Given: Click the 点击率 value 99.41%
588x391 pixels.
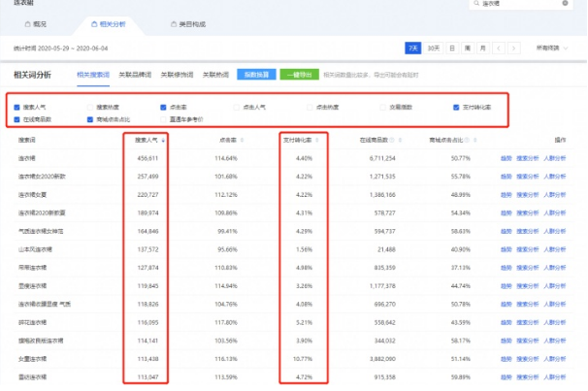Looking at the screenshot, I should [x=228, y=232].
